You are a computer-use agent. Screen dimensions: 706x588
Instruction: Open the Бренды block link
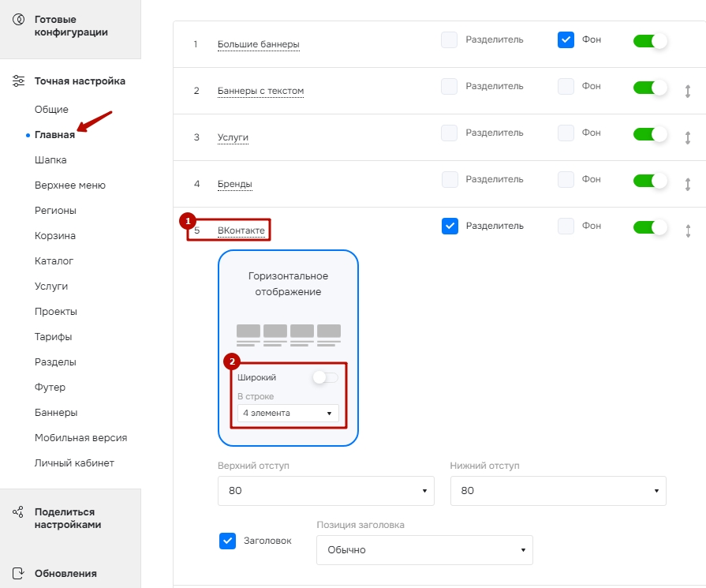click(x=234, y=184)
